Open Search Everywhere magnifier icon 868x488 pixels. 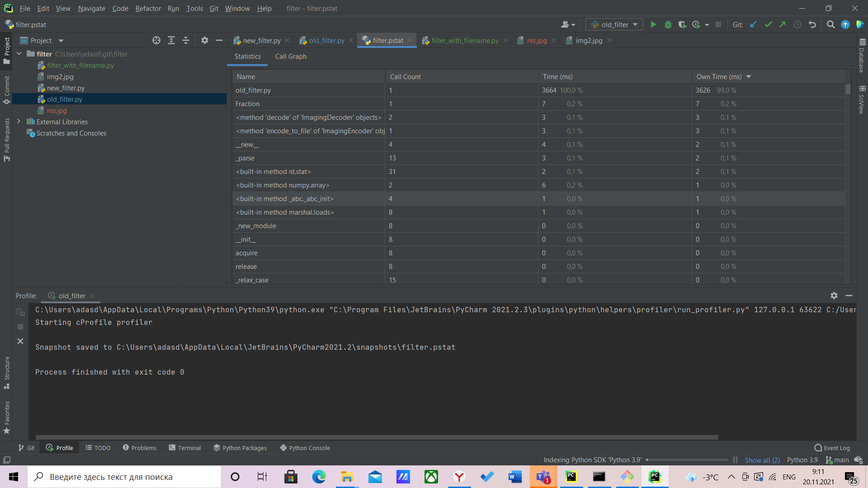[830, 24]
